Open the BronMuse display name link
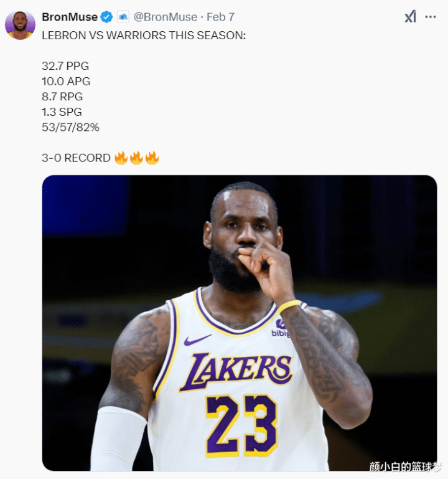This screenshot has height=479, width=448. 69,17
